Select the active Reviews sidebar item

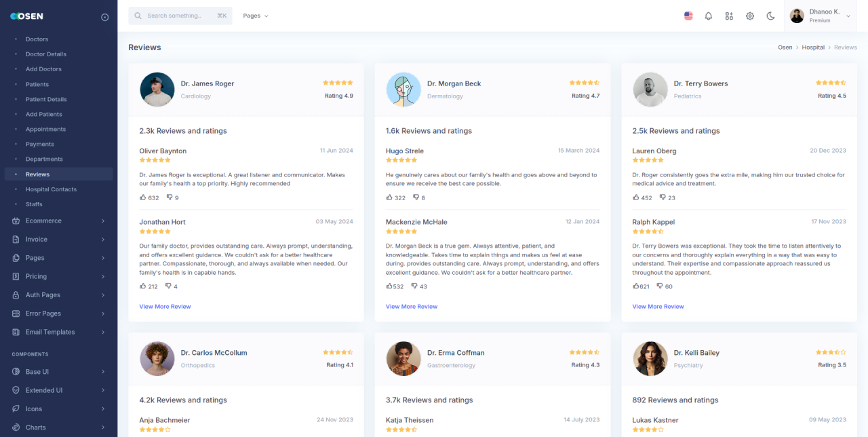(58, 174)
